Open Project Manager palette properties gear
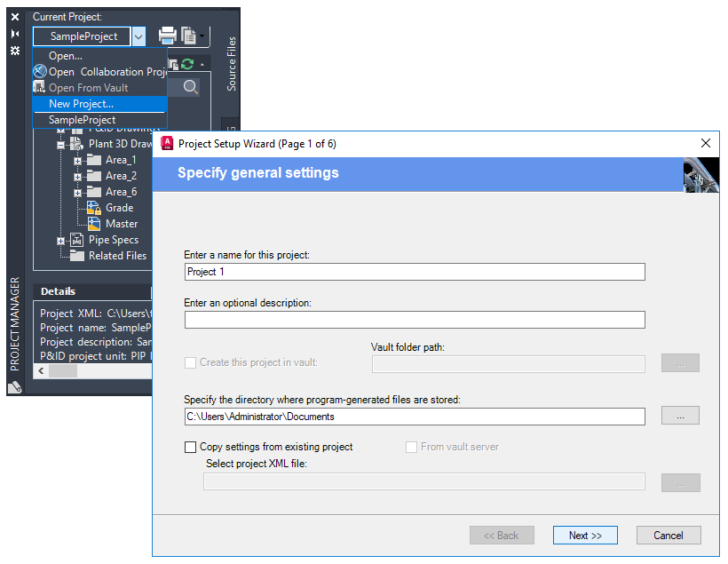Image resolution: width=728 pixels, height=564 pixels. pyautogui.click(x=15, y=50)
